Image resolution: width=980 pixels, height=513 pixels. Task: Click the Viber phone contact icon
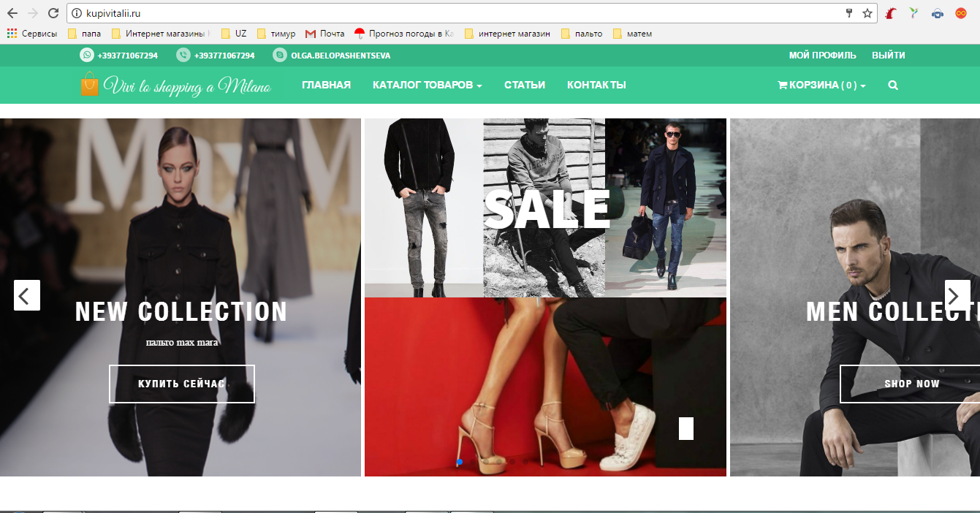[183, 55]
